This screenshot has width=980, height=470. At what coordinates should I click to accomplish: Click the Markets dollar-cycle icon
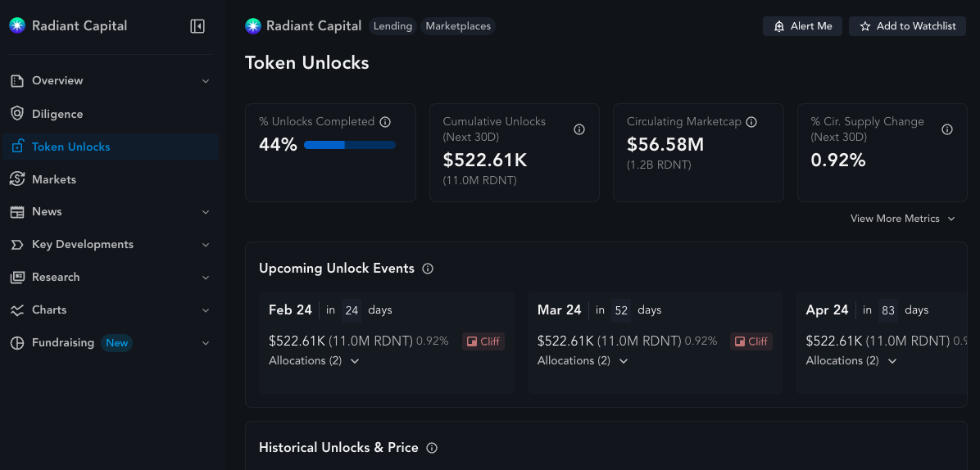coord(17,179)
